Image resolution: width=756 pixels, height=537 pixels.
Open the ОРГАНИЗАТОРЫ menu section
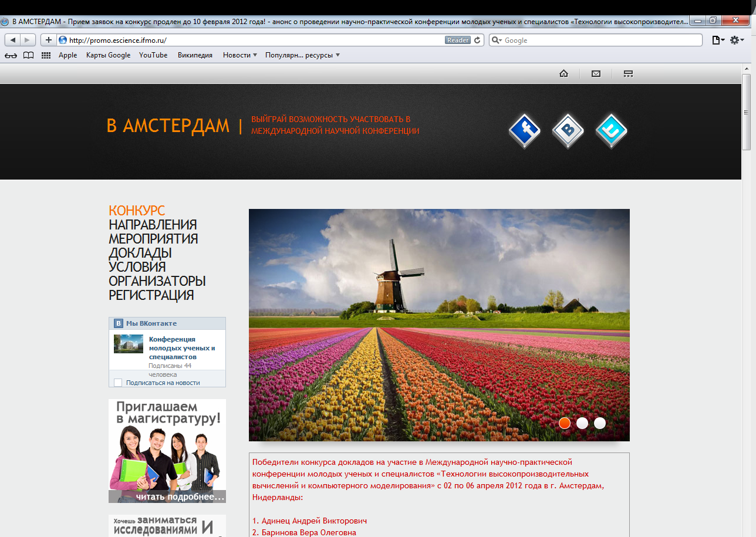(x=157, y=281)
